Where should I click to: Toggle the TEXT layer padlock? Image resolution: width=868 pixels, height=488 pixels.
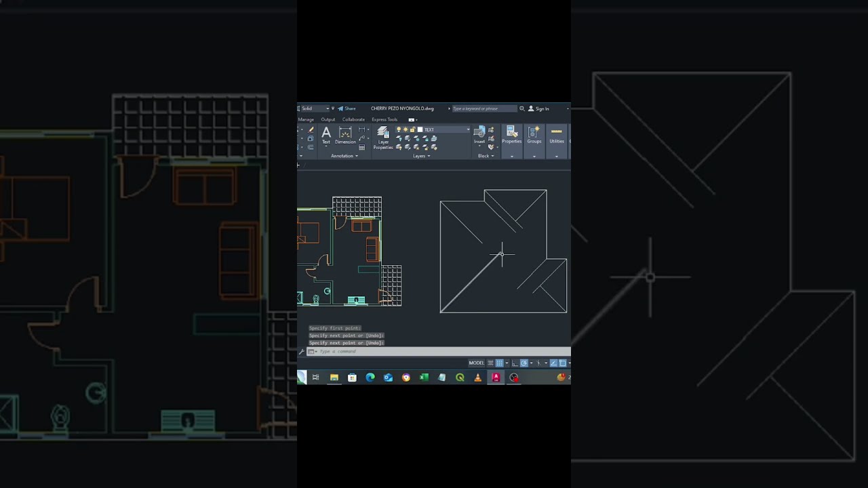pos(412,129)
